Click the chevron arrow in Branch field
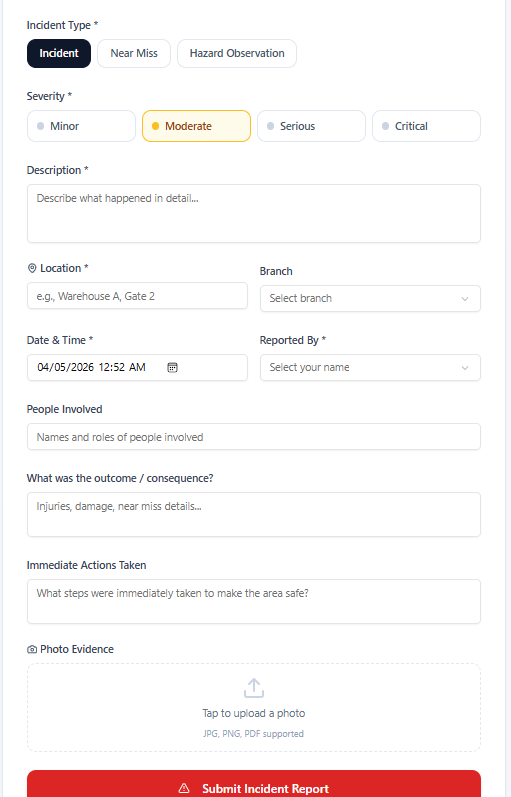511x797 pixels. 465,299
